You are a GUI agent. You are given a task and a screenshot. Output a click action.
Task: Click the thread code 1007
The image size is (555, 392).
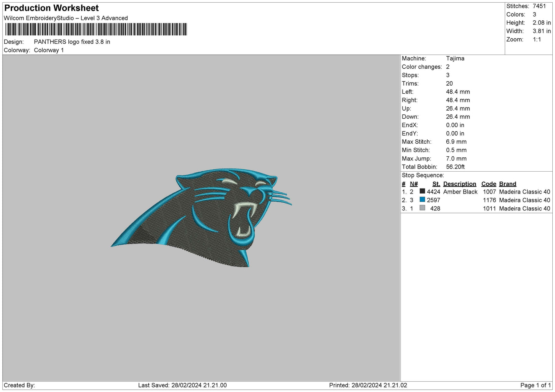489,192
